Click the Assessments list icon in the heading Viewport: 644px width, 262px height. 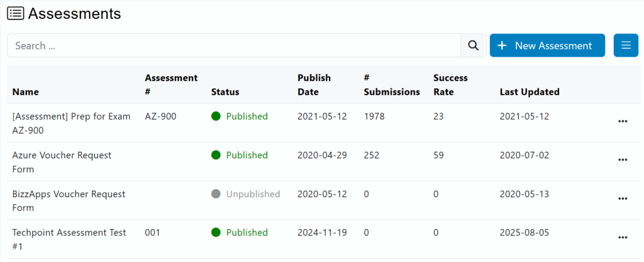16,13
